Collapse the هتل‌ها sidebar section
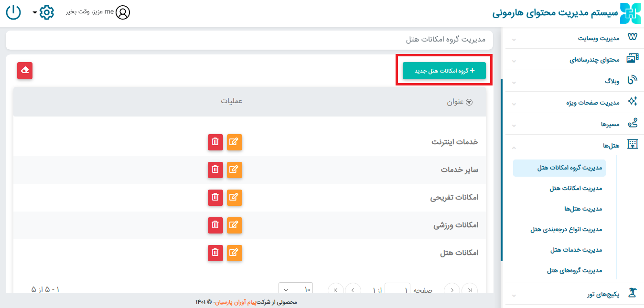This screenshot has width=644, height=308. (x=573, y=145)
